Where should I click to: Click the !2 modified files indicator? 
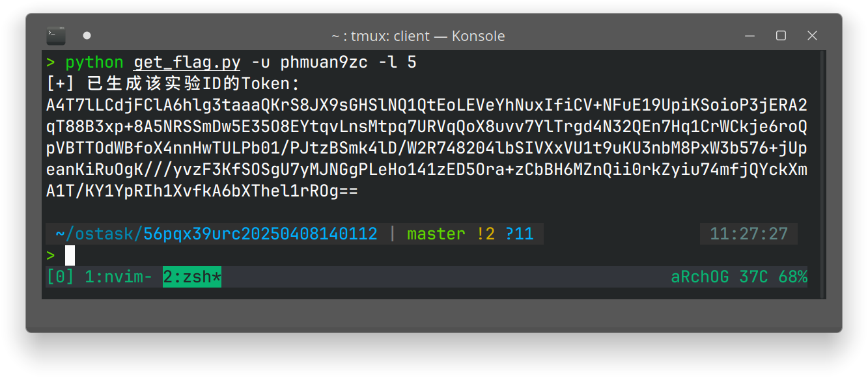(485, 234)
